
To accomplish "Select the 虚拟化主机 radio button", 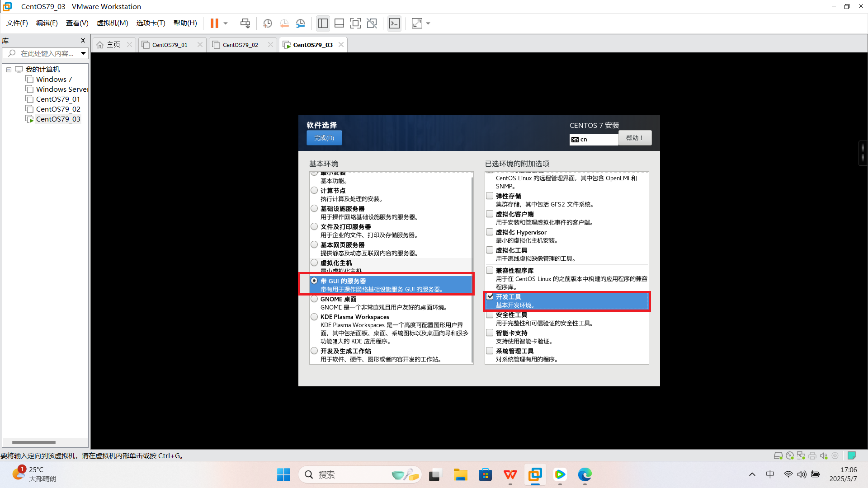I will [314, 263].
